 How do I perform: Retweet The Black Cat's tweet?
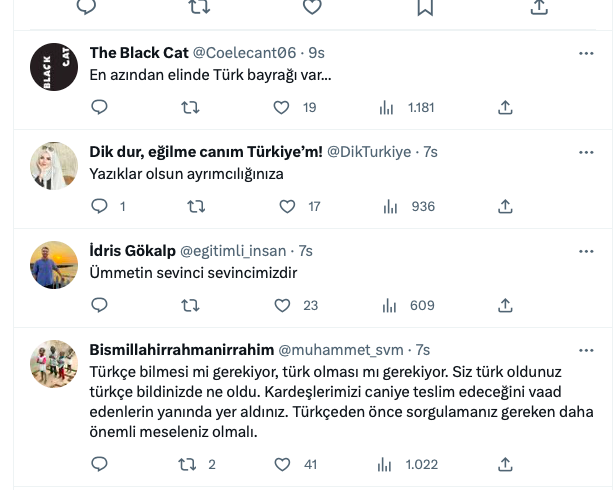pyautogui.click(x=190, y=107)
